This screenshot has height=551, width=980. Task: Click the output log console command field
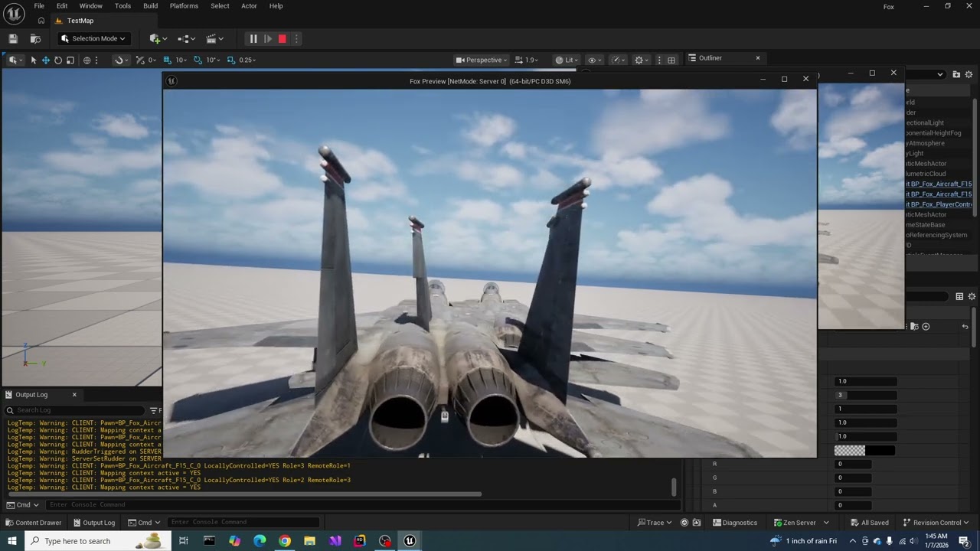click(361, 505)
